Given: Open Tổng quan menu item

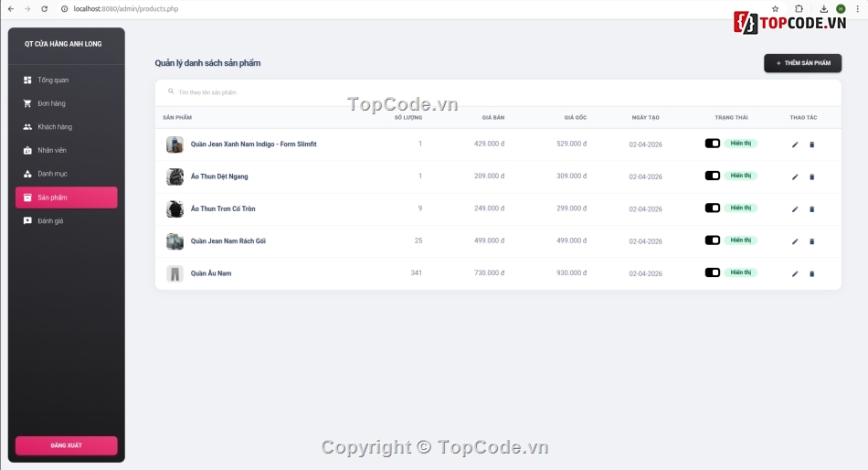Looking at the screenshot, I should (x=67, y=80).
